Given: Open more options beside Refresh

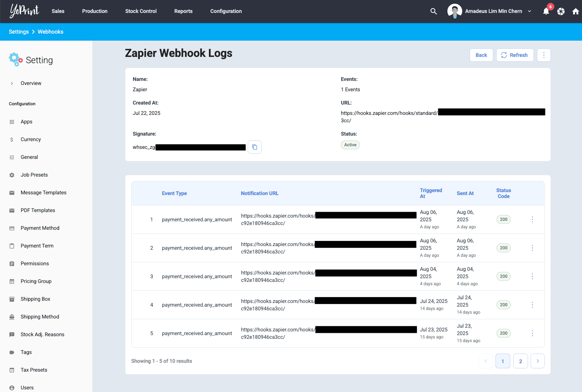Looking at the screenshot, I should [544, 55].
